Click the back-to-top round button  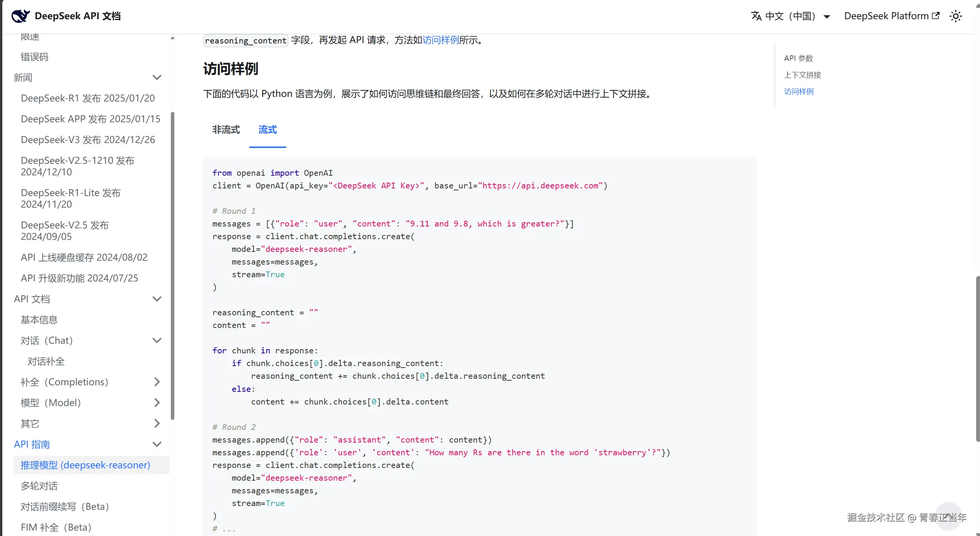tap(948, 516)
